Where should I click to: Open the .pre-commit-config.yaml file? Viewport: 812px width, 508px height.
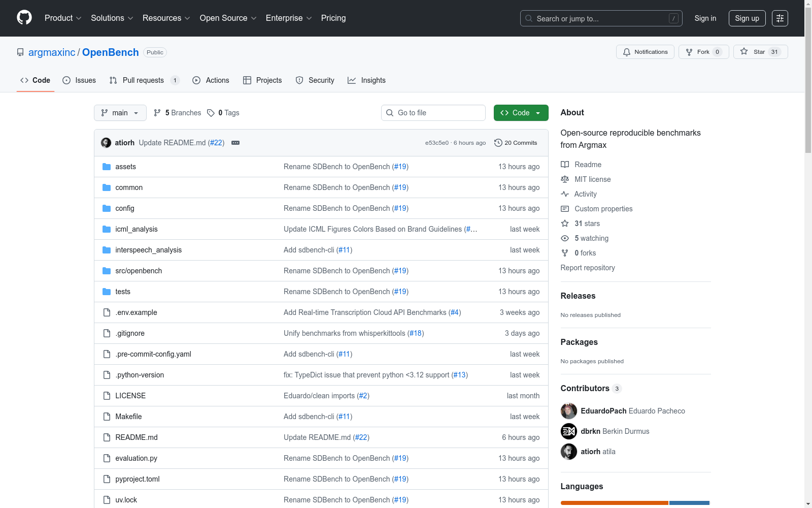click(153, 354)
